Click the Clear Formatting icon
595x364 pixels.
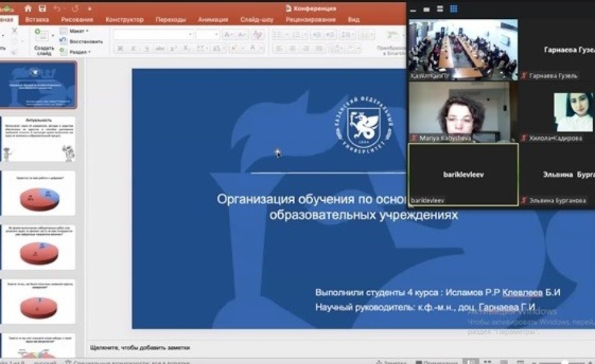tap(257, 35)
